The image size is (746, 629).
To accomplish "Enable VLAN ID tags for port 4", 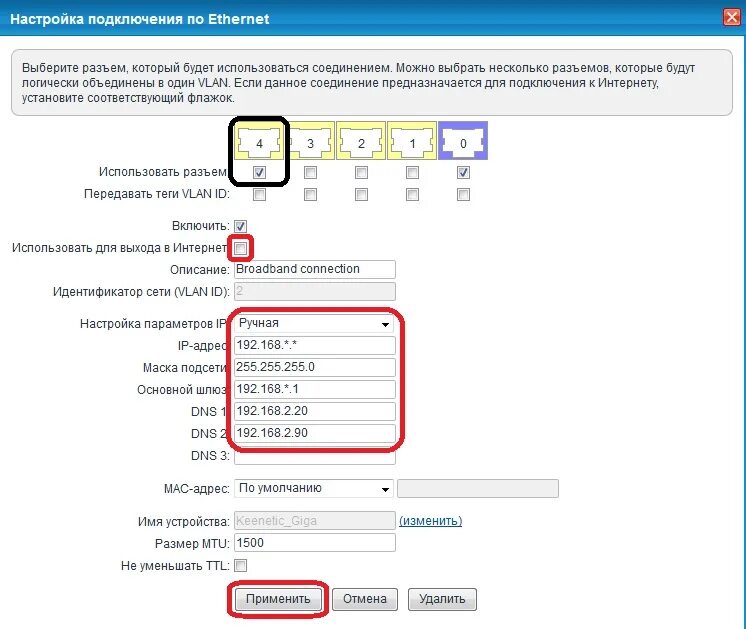I will pos(259,194).
